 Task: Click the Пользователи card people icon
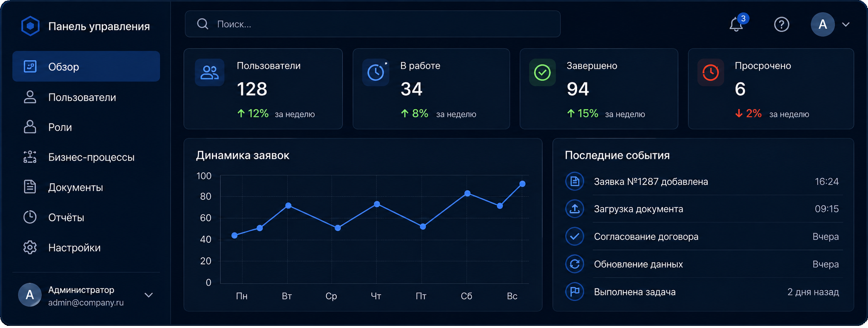pos(210,72)
